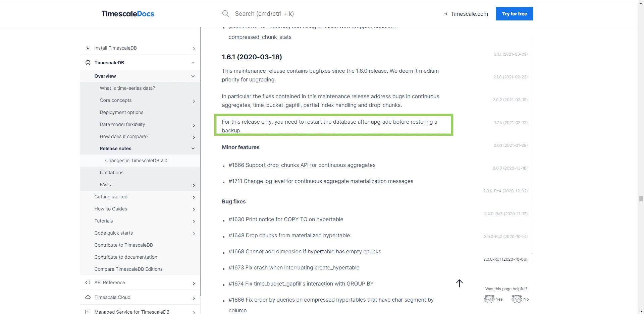Collapse Release notes chevron
Viewport: 644px width, 314px height.
point(193,148)
